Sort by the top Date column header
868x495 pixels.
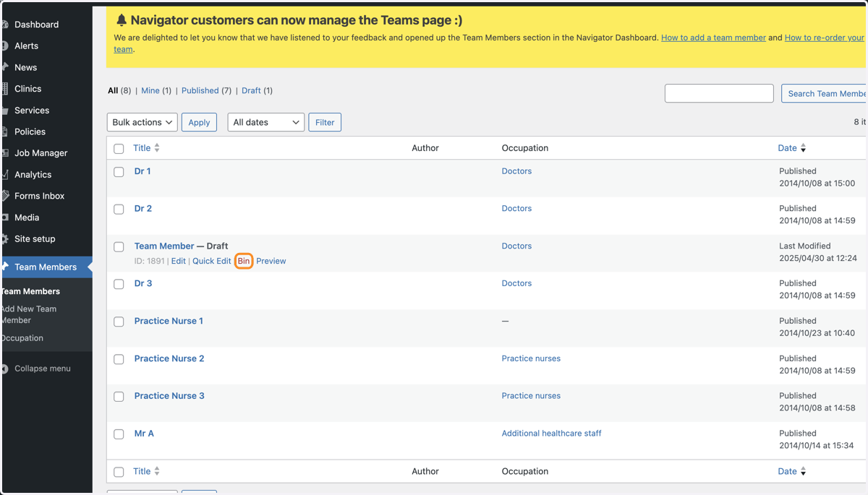pyautogui.click(x=787, y=148)
